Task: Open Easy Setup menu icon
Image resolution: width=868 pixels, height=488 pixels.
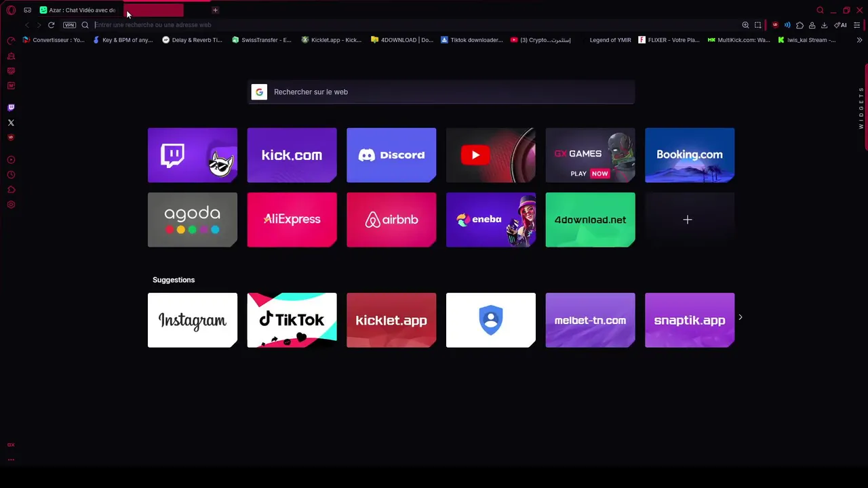Action: coord(857,25)
